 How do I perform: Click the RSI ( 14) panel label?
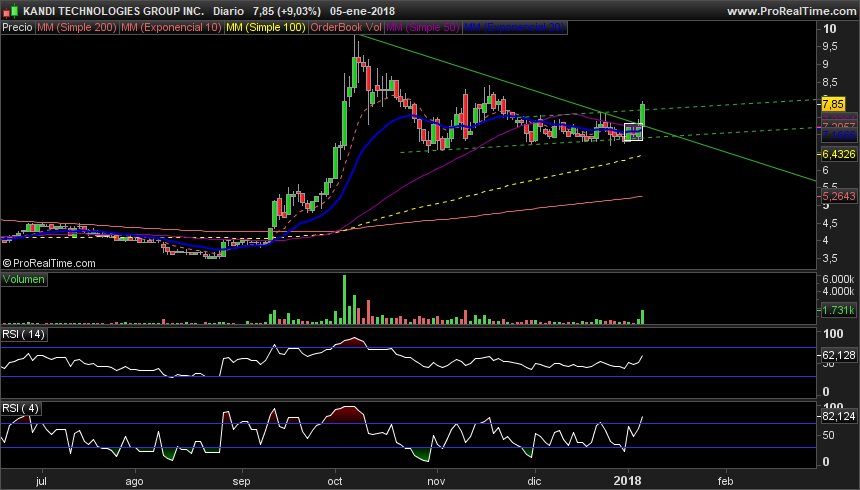24,334
